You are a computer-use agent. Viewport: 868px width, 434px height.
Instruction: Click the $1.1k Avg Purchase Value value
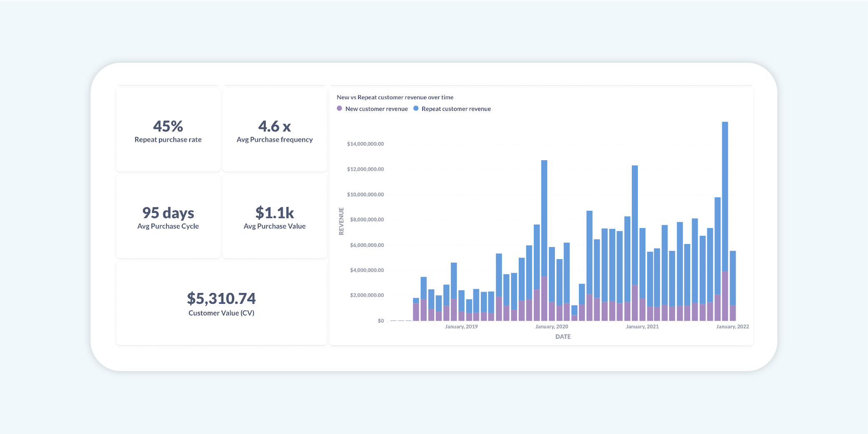[x=274, y=213]
